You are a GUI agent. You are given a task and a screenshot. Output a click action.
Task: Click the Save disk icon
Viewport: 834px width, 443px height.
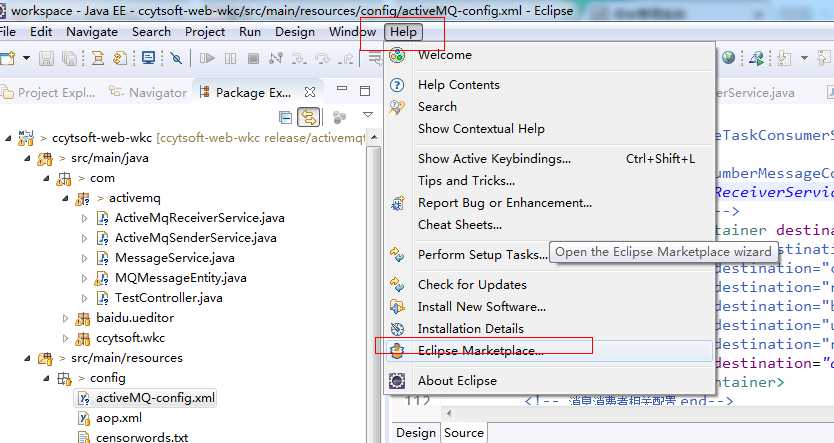[46, 58]
